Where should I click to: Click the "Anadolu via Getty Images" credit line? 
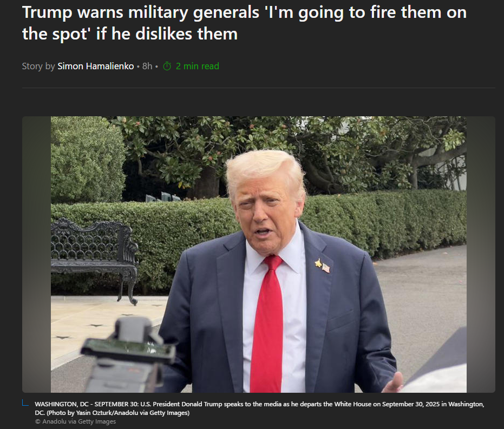79,421
